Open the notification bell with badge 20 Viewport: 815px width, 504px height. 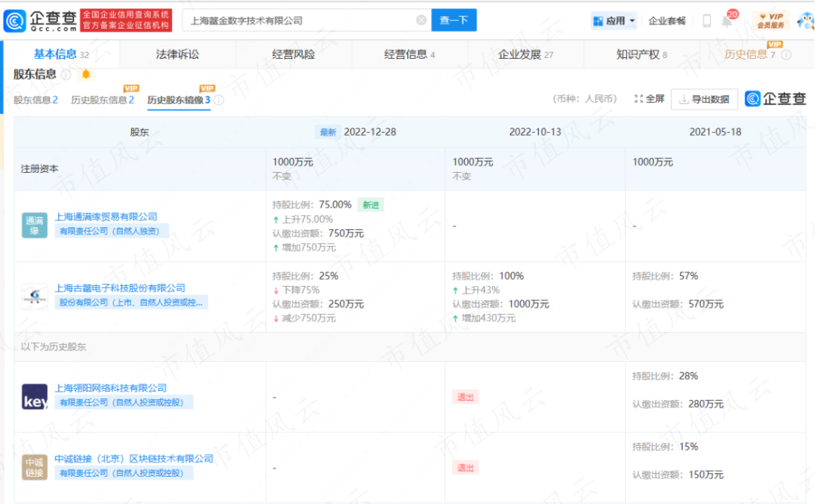tap(727, 20)
